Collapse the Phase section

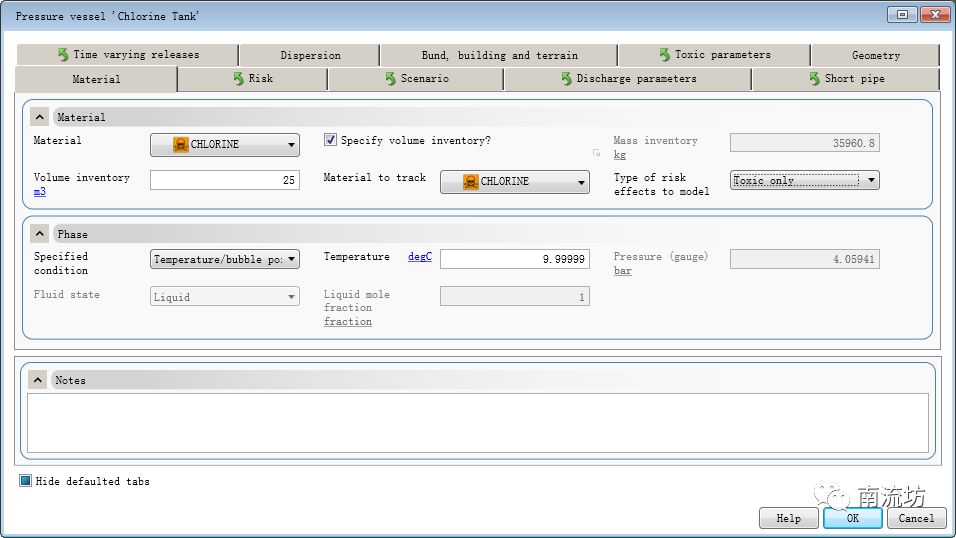(40, 234)
